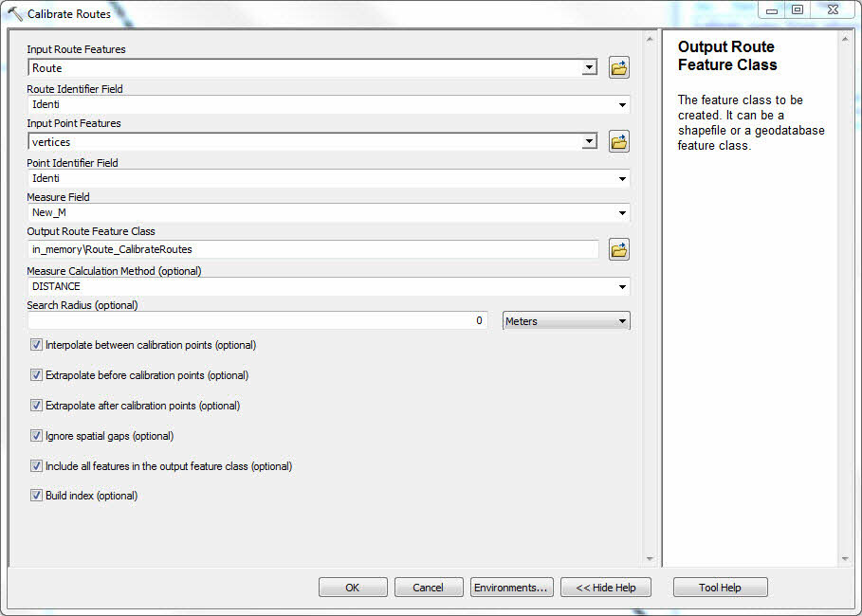Toggle Extrapolate after calibration points
The image size is (862, 616).
(36, 406)
